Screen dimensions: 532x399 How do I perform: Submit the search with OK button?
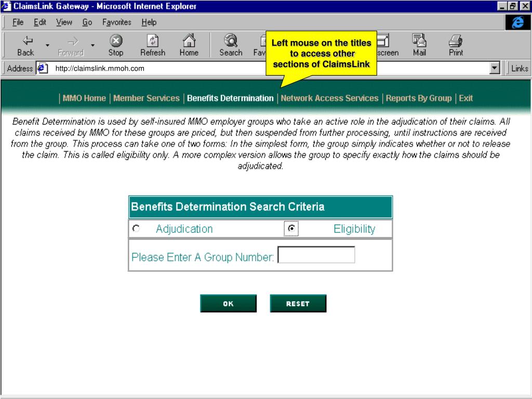coord(229,303)
